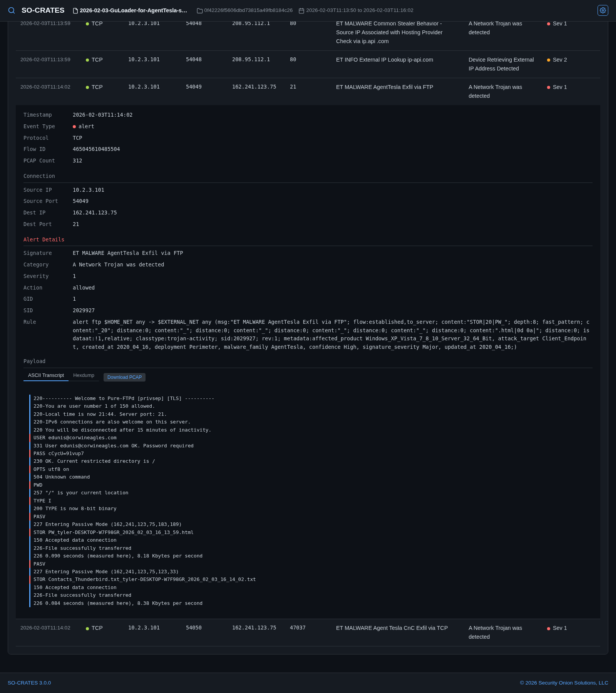Screen dimensions: 616x693
Task: Click the folder icon beside hash
Action: (199, 11)
